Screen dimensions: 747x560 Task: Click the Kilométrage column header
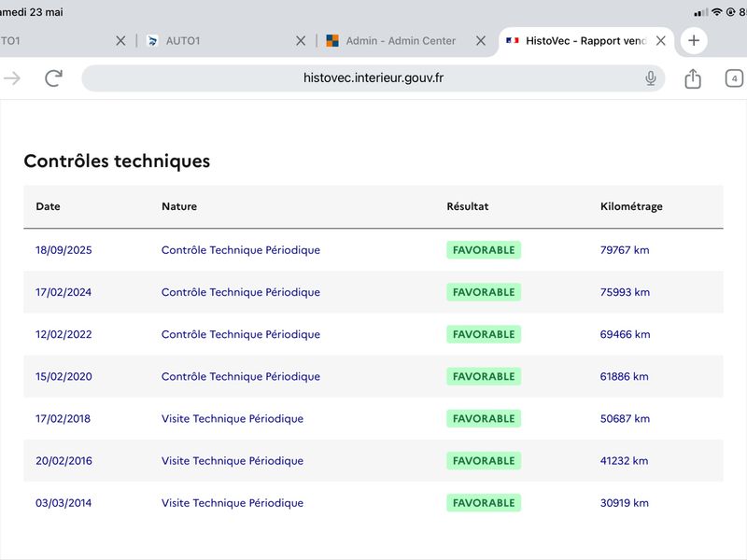(x=631, y=206)
